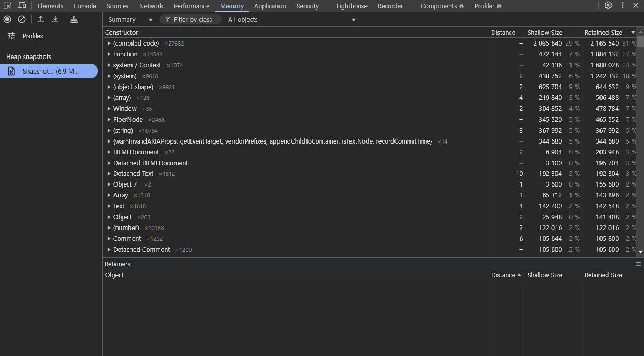Expand the (compiled code) row
The width and height of the screenshot is (644, 356).
point(109,44)
